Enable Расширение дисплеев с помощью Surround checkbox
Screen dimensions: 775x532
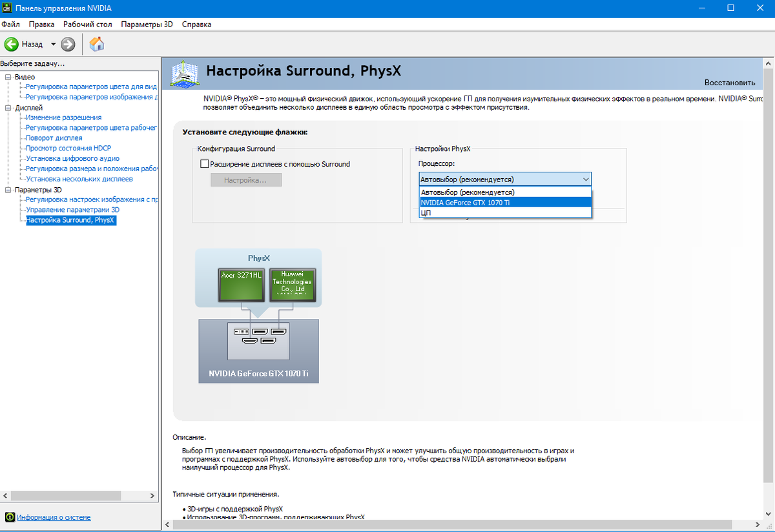tap(205, 164)
